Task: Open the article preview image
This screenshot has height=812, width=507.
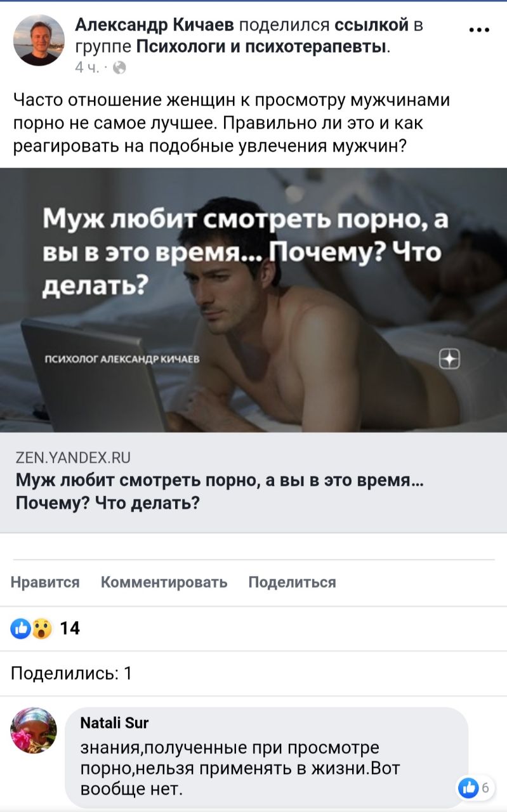Action: [253, 300]
